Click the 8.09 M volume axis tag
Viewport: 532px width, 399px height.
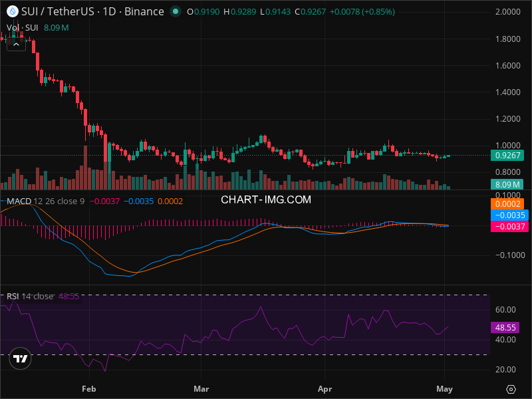507,185
